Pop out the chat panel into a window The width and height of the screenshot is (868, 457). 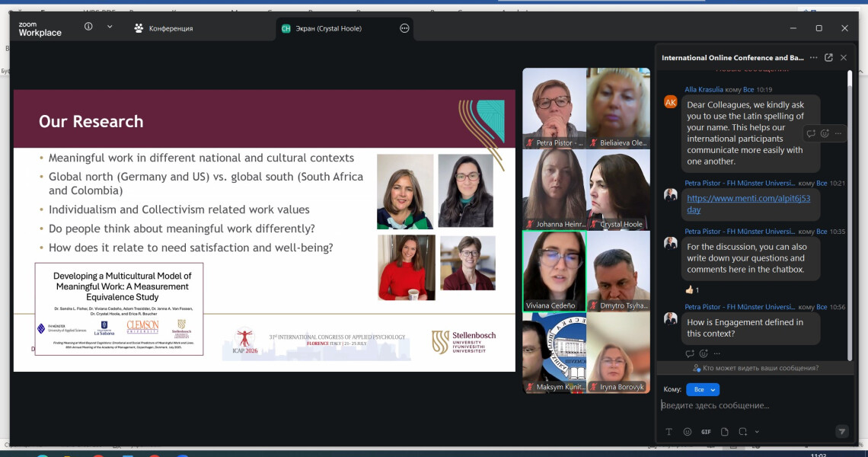(828, 58)
